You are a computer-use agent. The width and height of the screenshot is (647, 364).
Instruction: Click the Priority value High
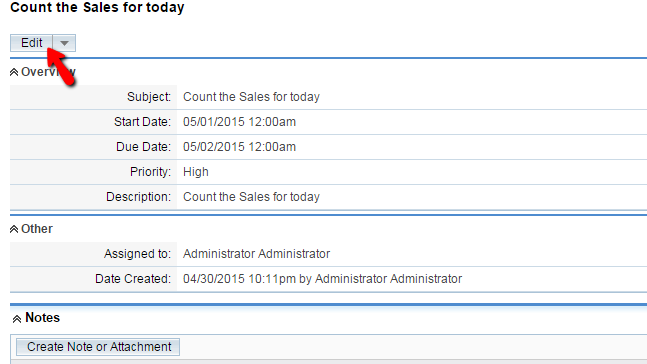point(196,172)
